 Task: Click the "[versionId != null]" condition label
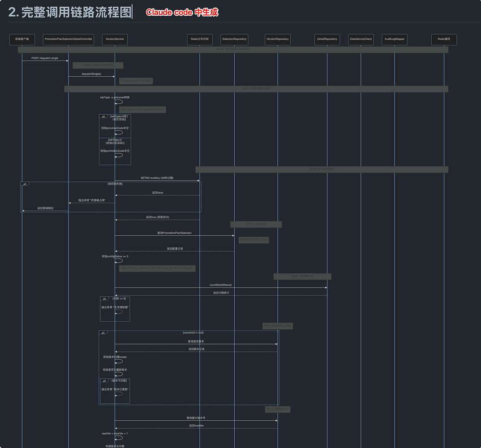[193, 332]
